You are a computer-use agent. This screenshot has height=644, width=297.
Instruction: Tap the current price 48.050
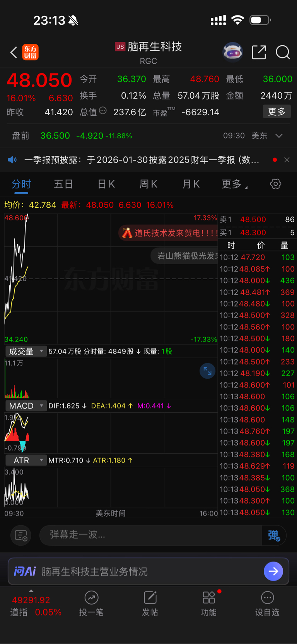click(39, 80)
